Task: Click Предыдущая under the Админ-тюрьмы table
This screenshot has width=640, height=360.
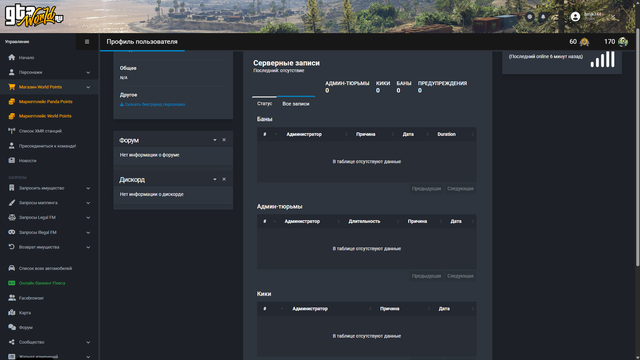Action: tap(426, 276)
